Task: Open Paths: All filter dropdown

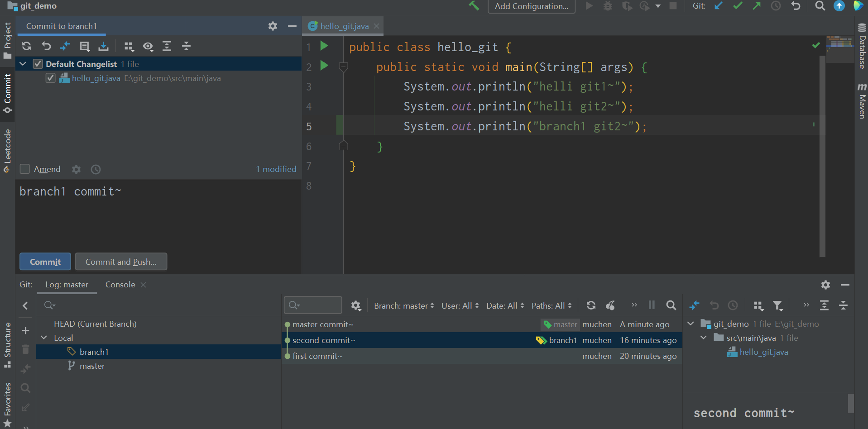Action: pyautogui.click(x=551, y=306)
